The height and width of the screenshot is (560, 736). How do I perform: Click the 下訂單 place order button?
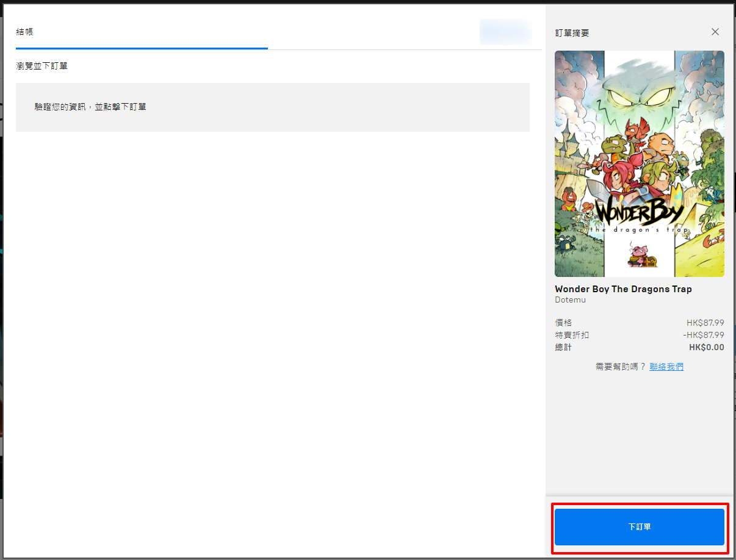(x=639, y=527)
